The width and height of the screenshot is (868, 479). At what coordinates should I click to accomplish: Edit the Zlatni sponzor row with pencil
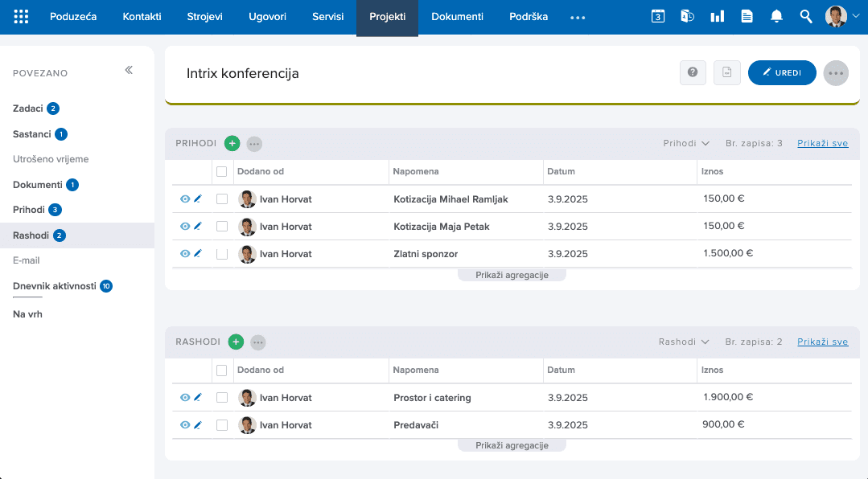point(198,253)
